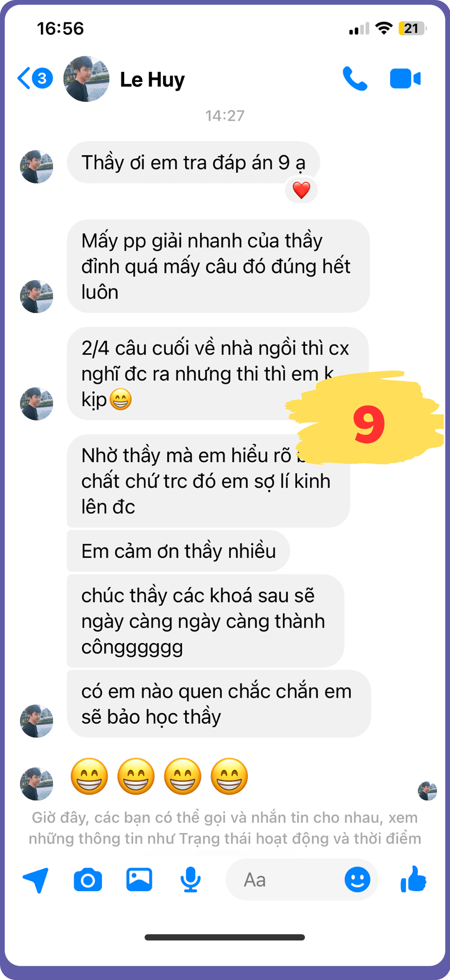Open the photo gallery icon
The image size is (450, 980).
(x=139, y=880)
